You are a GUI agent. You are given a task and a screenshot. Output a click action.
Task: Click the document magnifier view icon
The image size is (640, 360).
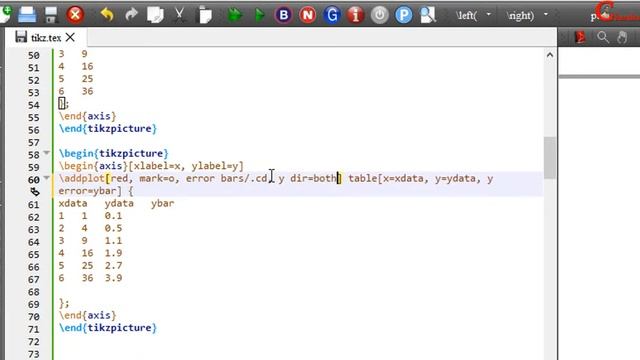[428, 16]
